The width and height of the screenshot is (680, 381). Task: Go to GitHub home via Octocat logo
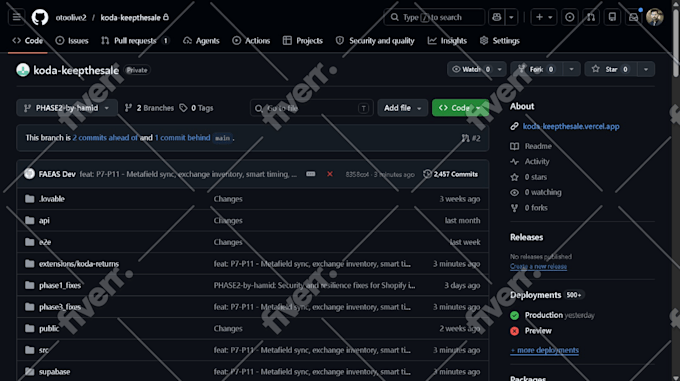click(x=40, y=17)
